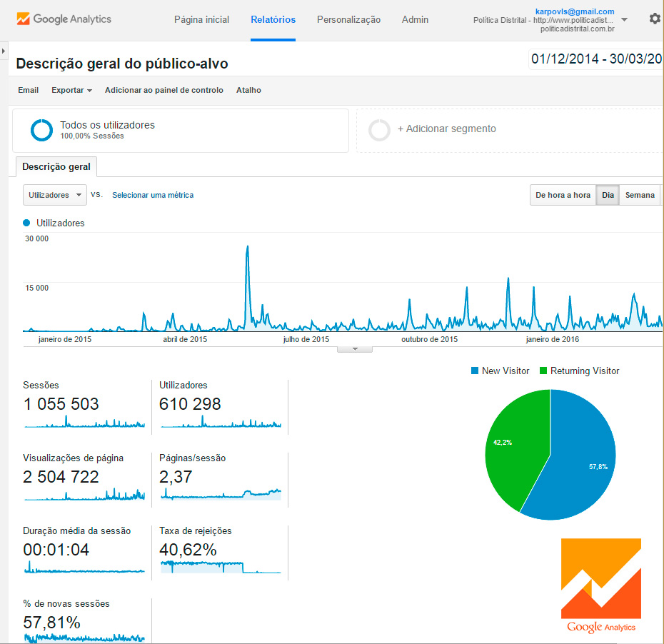Click the Todos os utilizadores donut icon
The width and height of the screenshot is (664, 644).
(x=41, y=130)
